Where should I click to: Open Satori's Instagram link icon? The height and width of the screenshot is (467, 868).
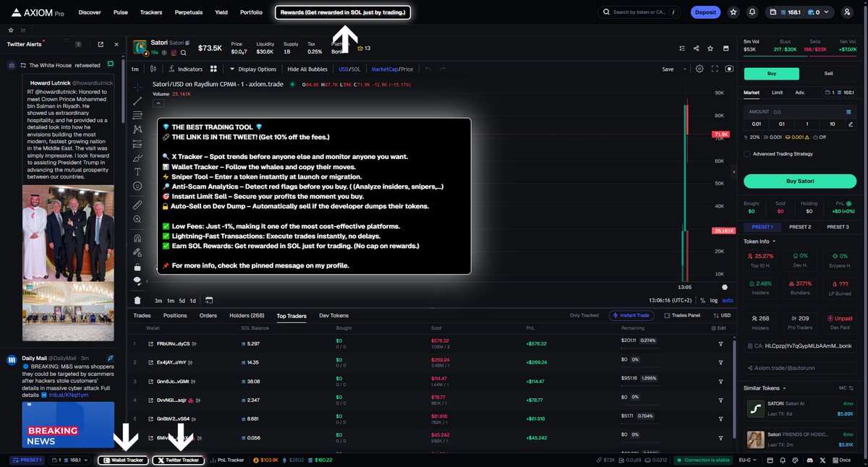click(174, 53)
